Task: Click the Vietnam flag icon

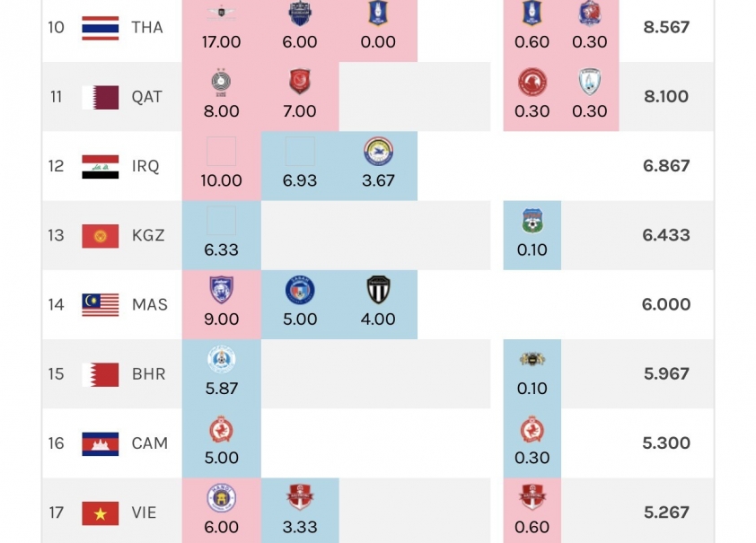Action: pyautogui.click(x=101, y=513)
